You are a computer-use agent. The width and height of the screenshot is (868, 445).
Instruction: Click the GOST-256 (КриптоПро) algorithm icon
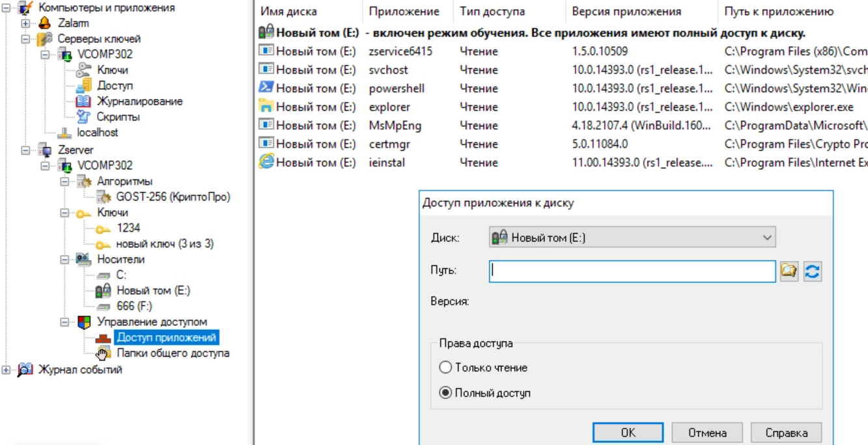[104, 196]
